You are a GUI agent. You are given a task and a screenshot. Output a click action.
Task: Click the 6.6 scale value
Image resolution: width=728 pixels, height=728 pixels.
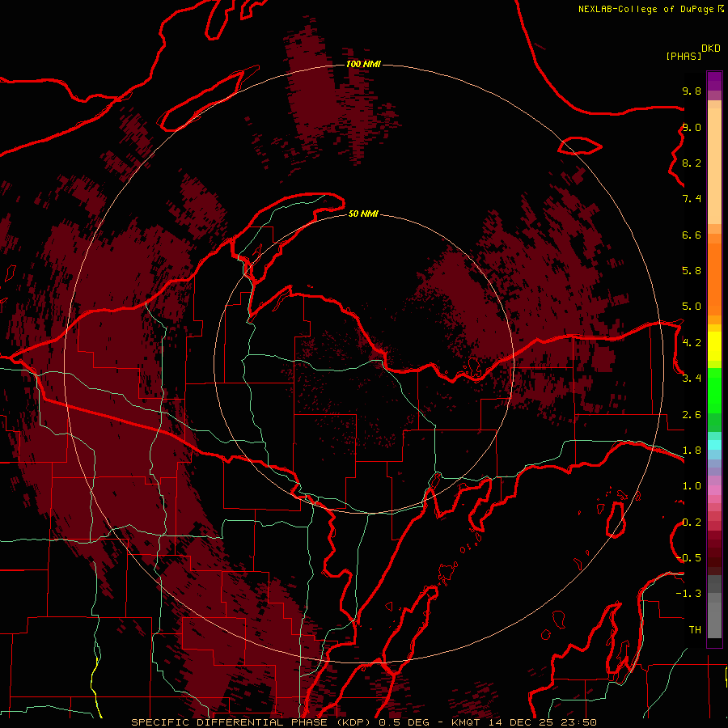pyautogui.click(x=692, y=235)
